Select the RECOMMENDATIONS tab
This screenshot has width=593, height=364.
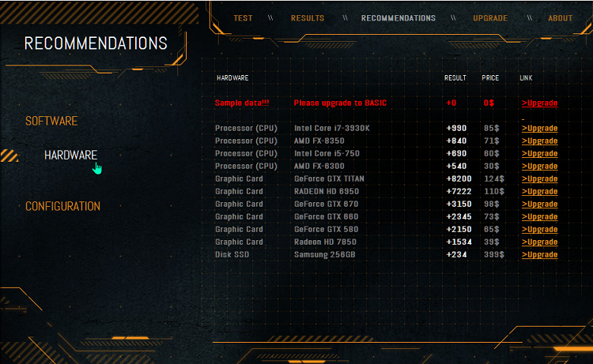(398, 18)
